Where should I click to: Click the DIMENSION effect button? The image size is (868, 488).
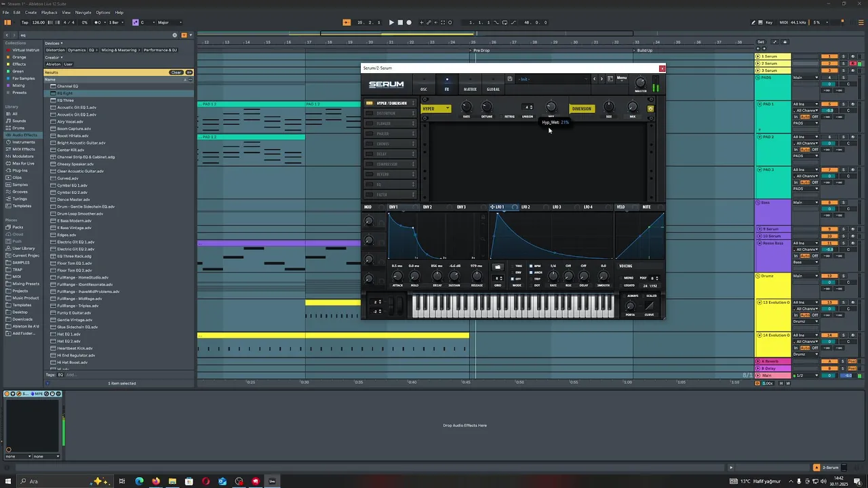pos(581,108)
